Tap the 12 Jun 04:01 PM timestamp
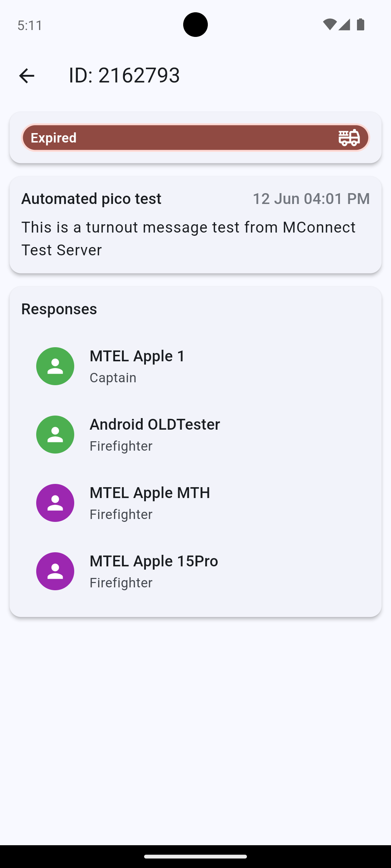The image size is (391, 868). (x=311, y=199)
